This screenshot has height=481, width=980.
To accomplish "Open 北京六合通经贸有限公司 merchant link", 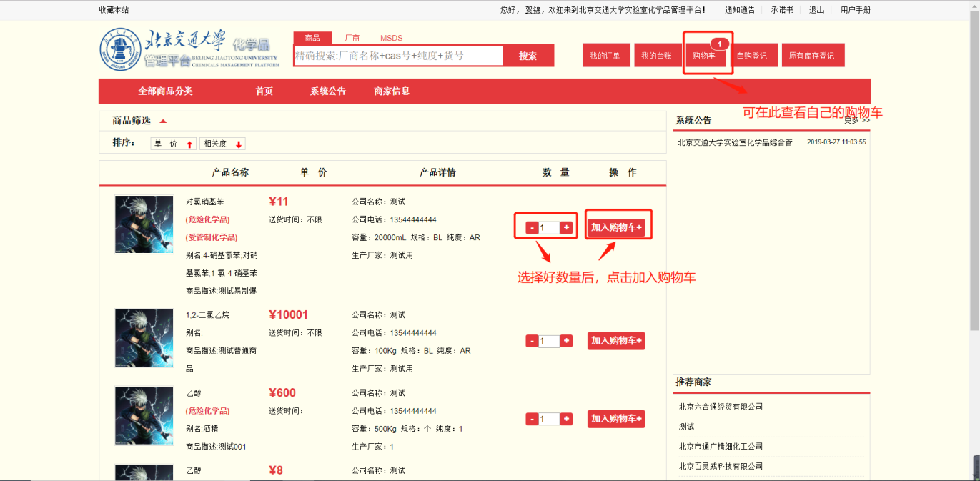I will click(x=721, y=407).
